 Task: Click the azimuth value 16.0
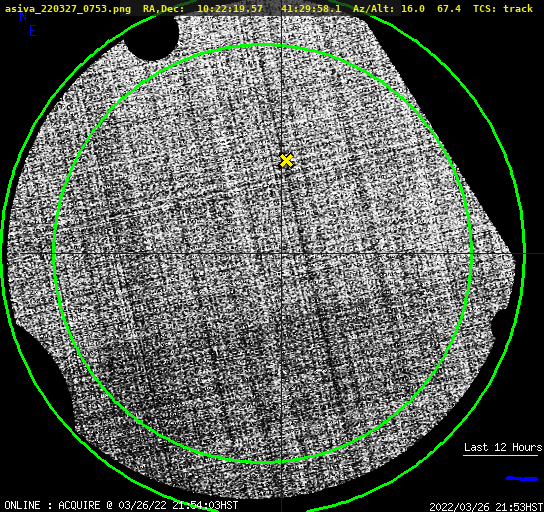(413, 9)
